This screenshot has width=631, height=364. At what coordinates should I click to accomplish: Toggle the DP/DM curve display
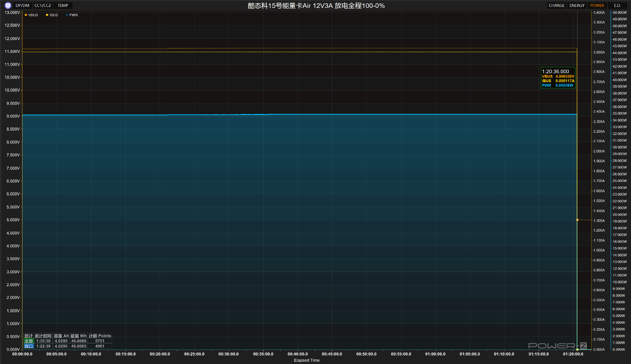pyautogui.click(x=22, y=6)
